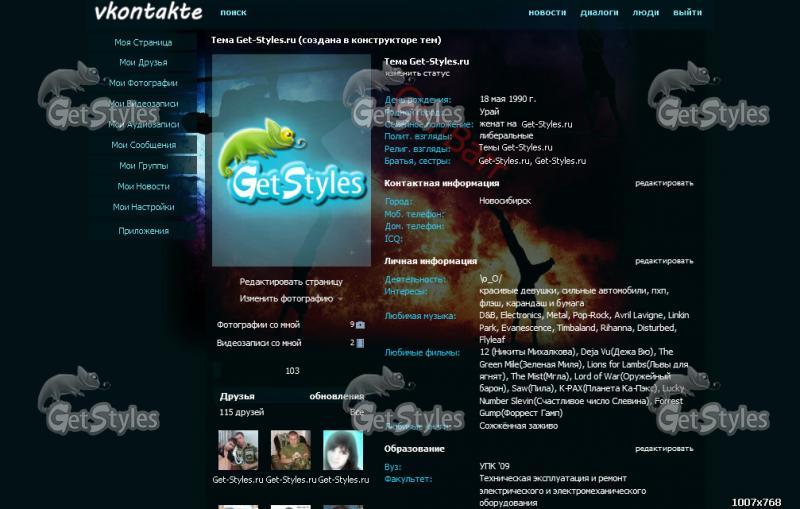The width and height of the screenshot is (800, 509).
Task: Click 18 мая 1990 г. birthday value
Action: (x=508, y=99)
